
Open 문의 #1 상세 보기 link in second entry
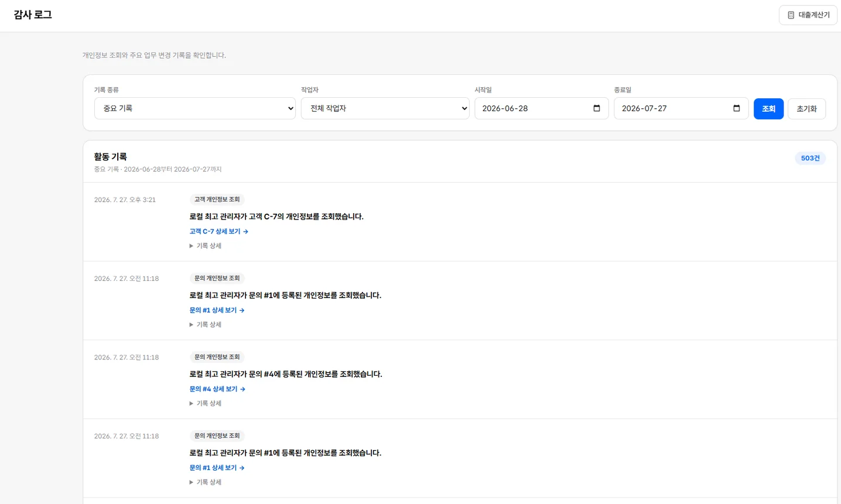click(x=217, y=310)
